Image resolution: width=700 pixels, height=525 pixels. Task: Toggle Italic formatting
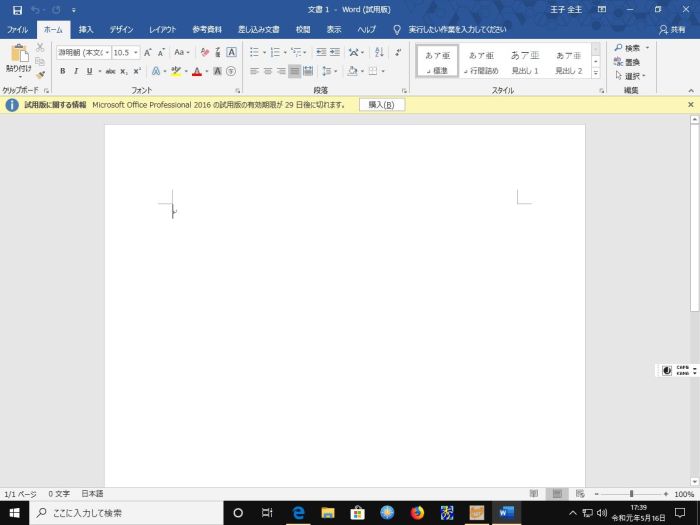pyautogui.click(x=76, y=72)
